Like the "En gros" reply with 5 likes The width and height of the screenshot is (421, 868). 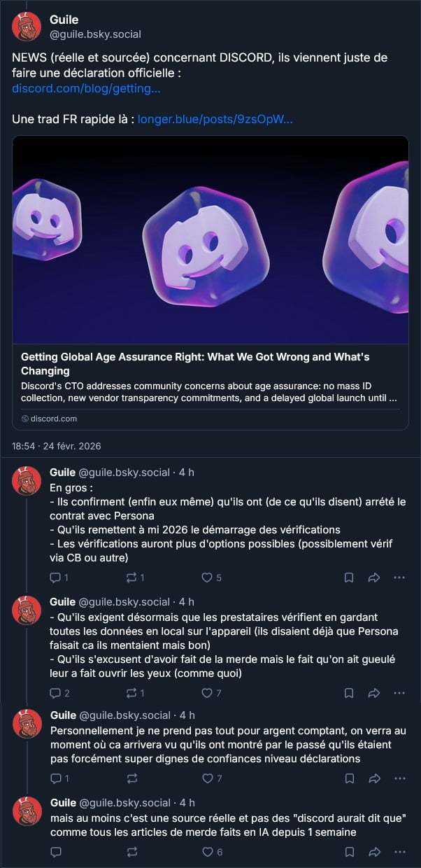point(207,577)
